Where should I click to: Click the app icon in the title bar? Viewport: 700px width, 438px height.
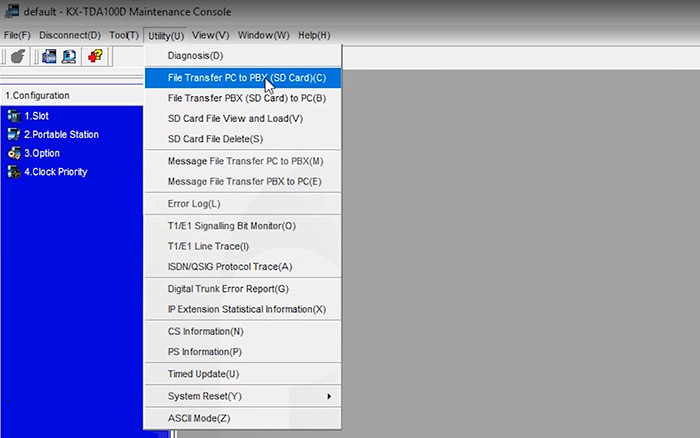12,11
